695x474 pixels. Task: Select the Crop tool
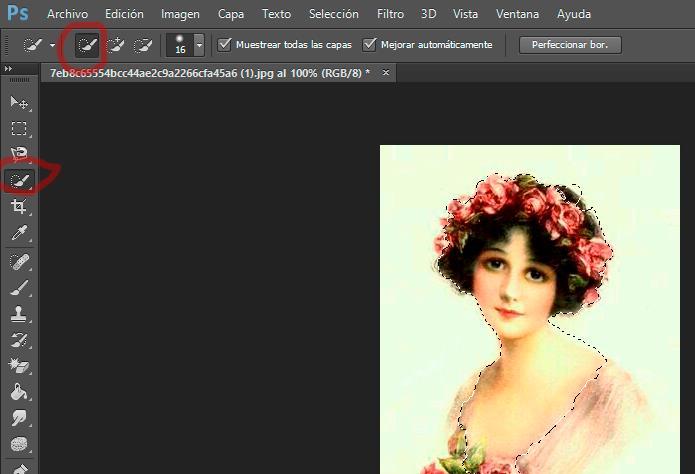tap(19, 206)
